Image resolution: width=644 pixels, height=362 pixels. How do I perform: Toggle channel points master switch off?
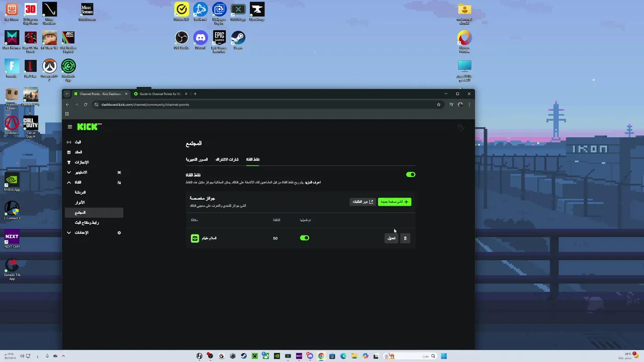411,174
